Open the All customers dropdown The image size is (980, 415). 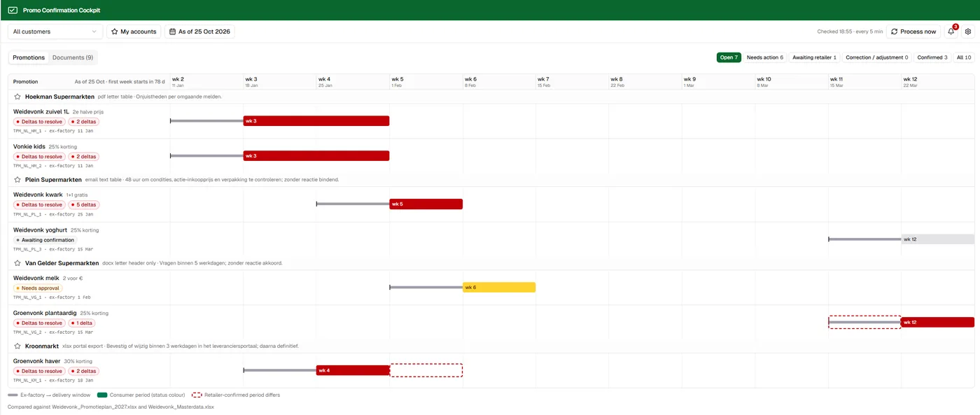click(55, 31)
